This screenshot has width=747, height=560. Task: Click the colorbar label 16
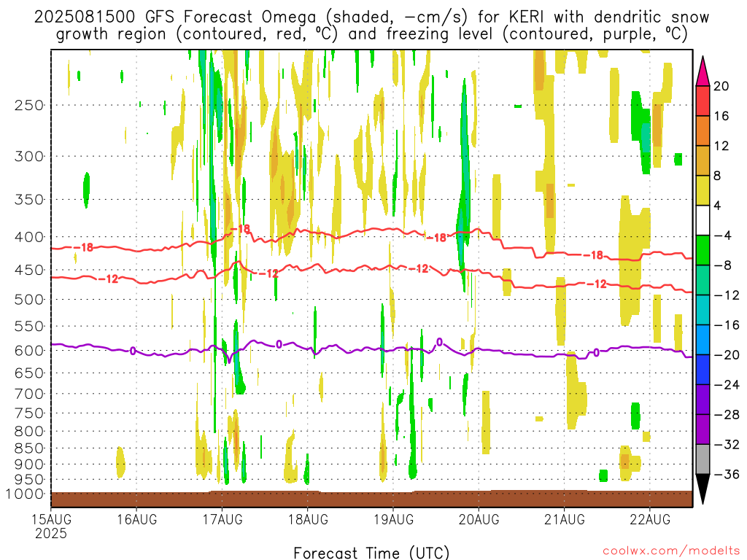(721, 116)
